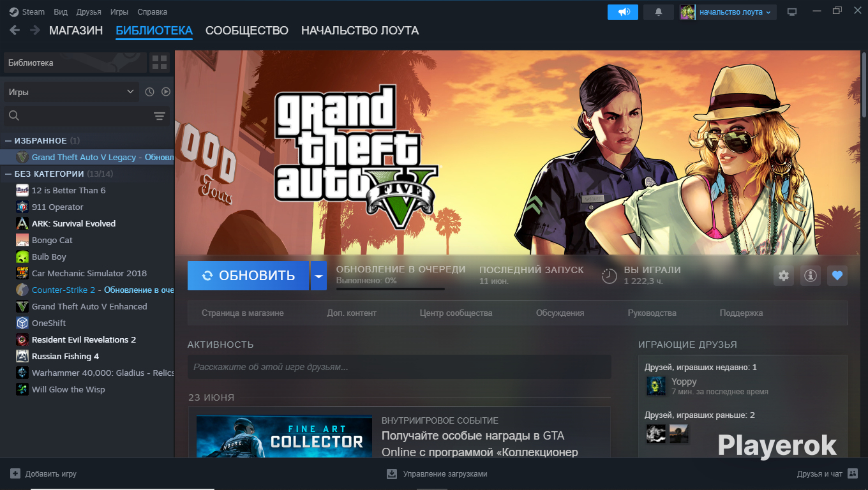The image size is (868, 490).
Task: Collapse the ИЗБРАННОЕ category
Action: click(9, 140)
